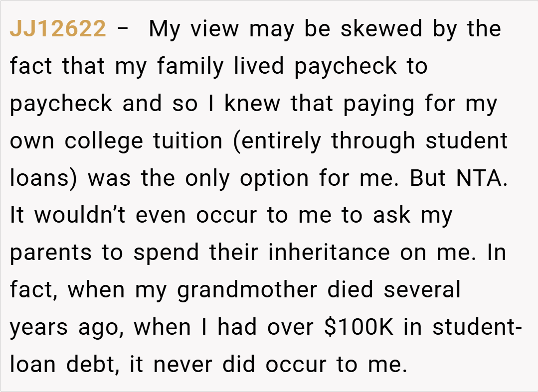Open the JJ12622 user profile link
Image resolution: width=538 pixels, height=392 pixels.
58,29
